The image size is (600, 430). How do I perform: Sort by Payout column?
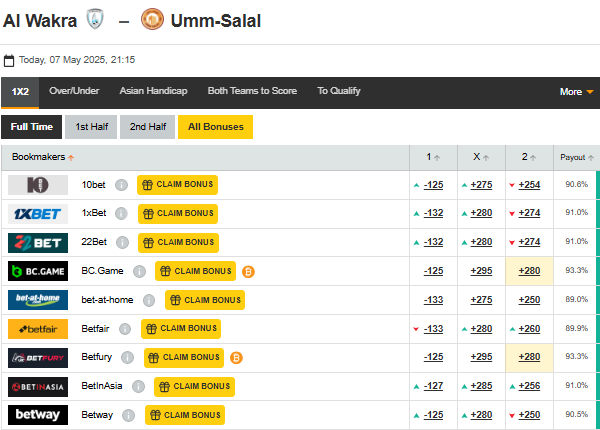tap(577, 157)
